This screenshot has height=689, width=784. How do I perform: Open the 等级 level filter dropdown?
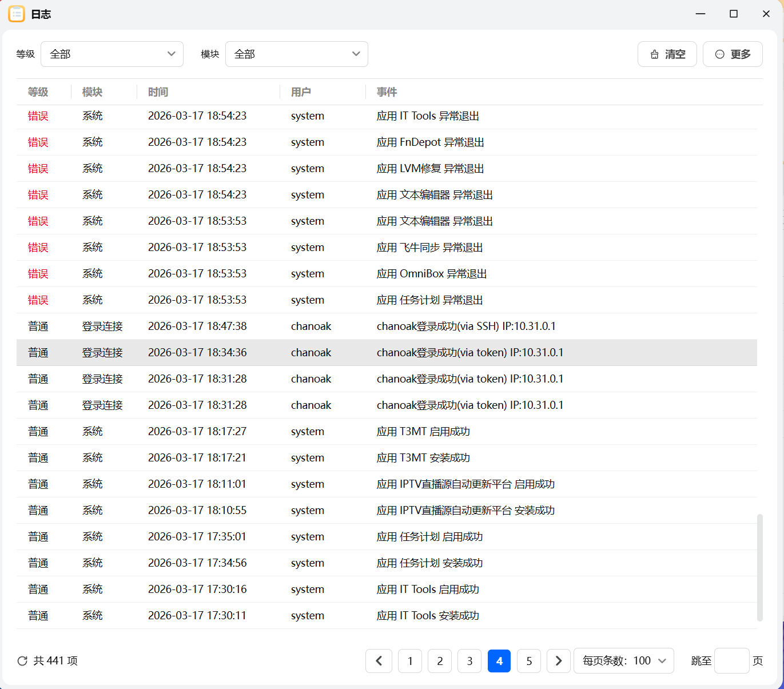pos(112,54)
